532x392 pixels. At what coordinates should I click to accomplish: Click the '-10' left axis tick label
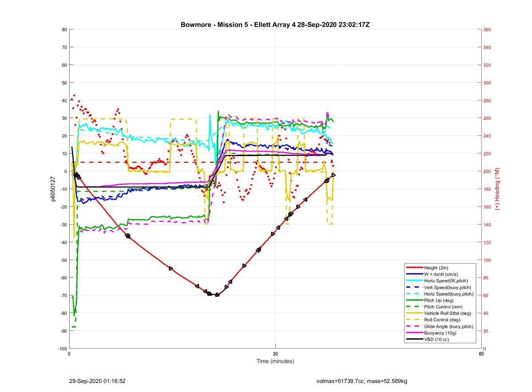tap(63, 189)
